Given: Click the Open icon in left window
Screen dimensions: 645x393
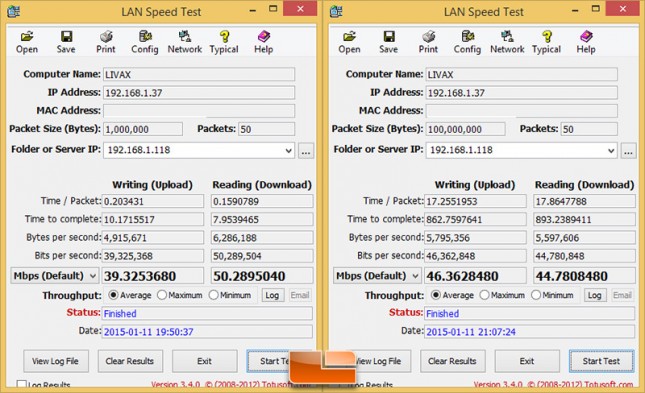Looking at the screenshot, I should point(27,42).
